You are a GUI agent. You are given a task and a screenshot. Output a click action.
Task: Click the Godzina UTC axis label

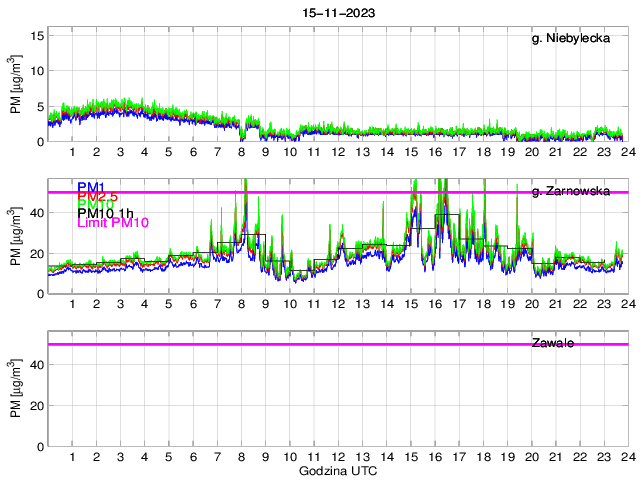tap(338, 470)
